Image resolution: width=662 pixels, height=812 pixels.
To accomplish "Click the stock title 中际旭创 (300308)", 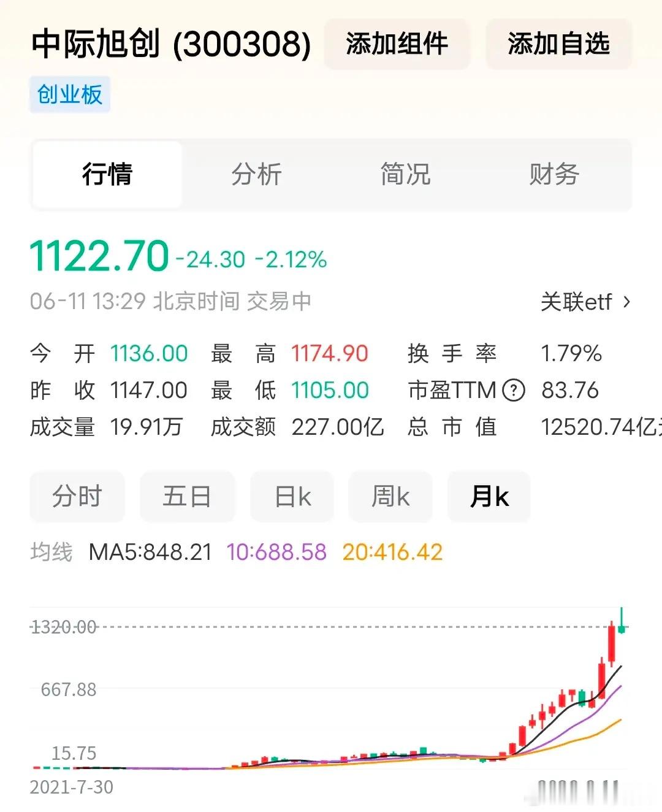I will [172, 44].
